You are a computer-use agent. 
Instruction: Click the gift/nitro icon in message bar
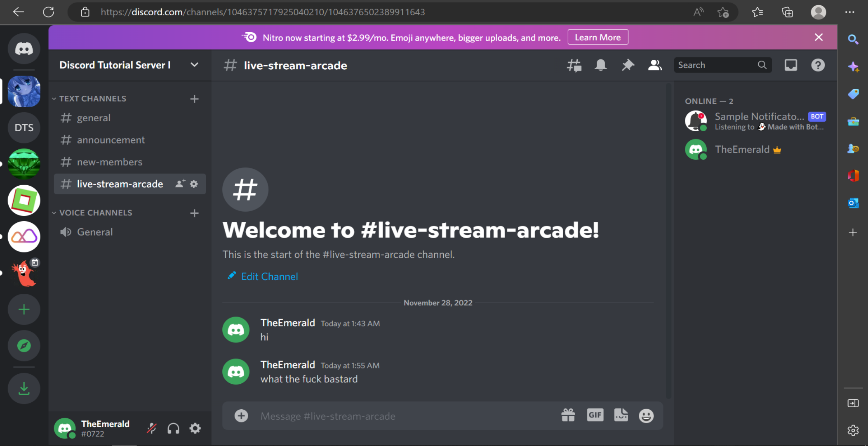pyautogui.click(x=568, y=416)
